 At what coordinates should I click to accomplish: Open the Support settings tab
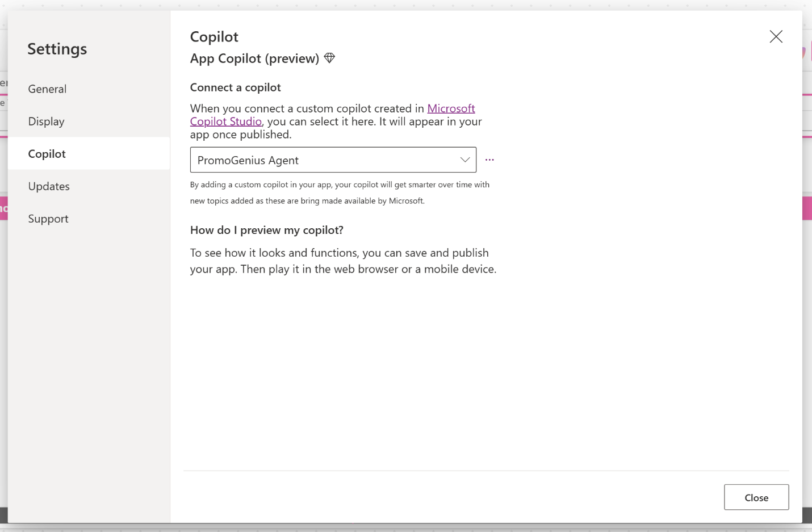point(48,219)
